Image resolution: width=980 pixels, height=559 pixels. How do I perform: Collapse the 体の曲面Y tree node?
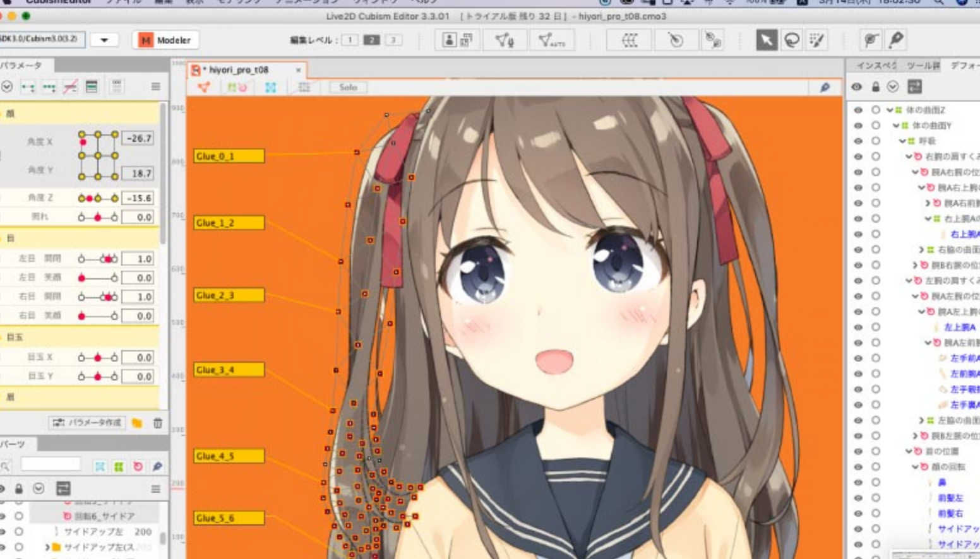[896, 126]
